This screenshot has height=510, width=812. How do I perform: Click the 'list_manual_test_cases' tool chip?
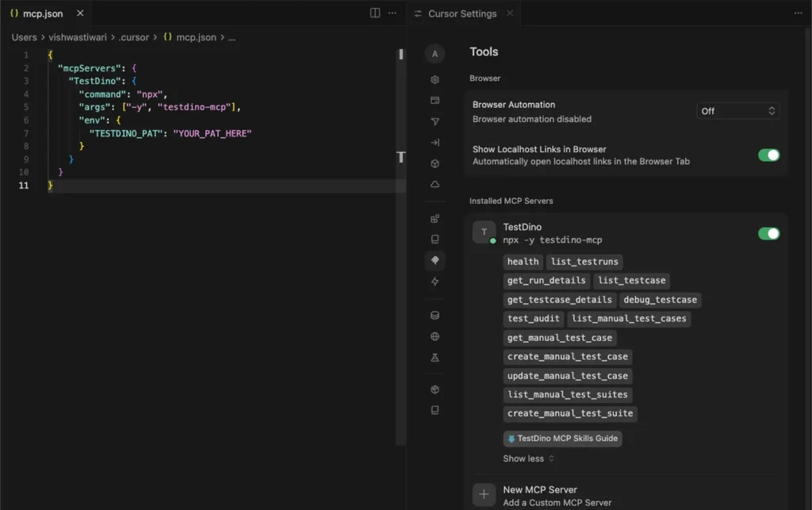pos(629,318)
